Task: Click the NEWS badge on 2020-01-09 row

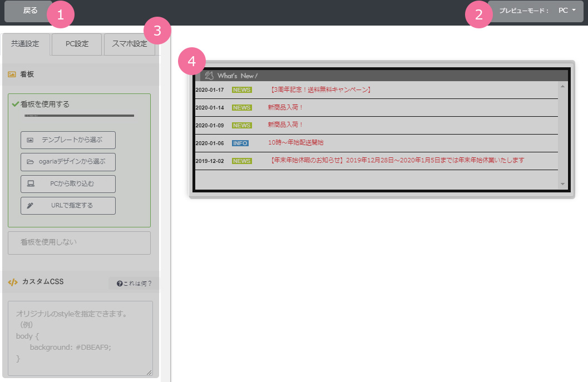Action: pos(242,125)
